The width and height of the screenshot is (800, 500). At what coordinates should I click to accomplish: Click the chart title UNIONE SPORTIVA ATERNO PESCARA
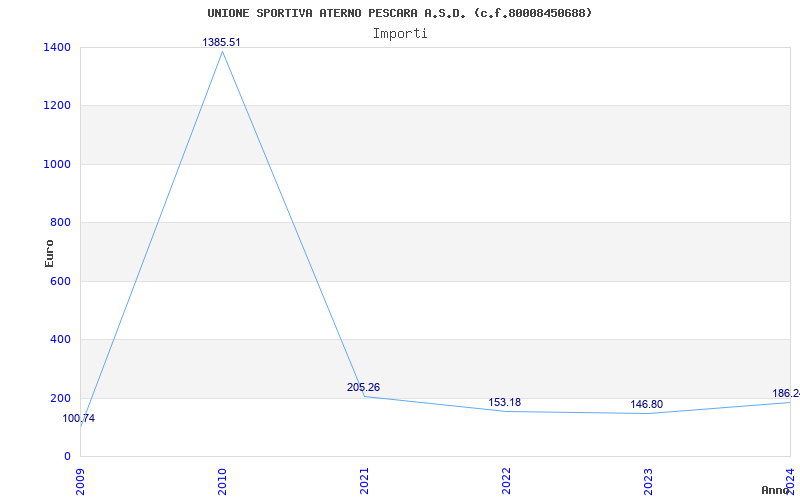point(399,13)
